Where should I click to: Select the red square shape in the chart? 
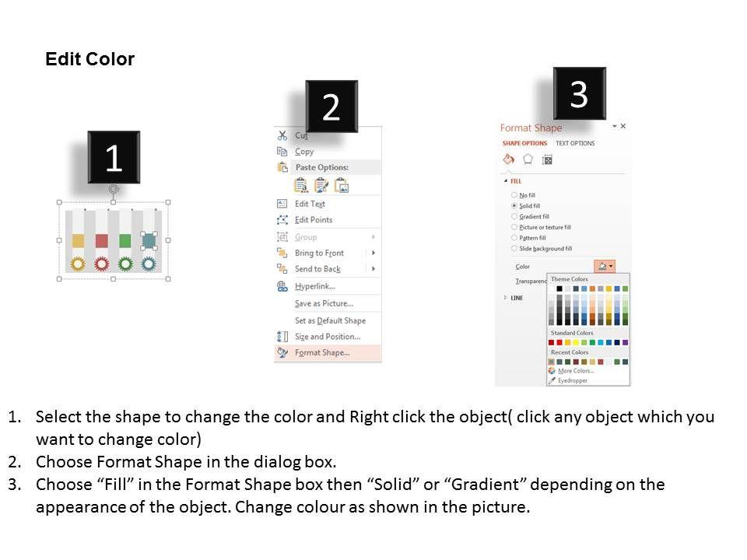click(x=101, y=241)
